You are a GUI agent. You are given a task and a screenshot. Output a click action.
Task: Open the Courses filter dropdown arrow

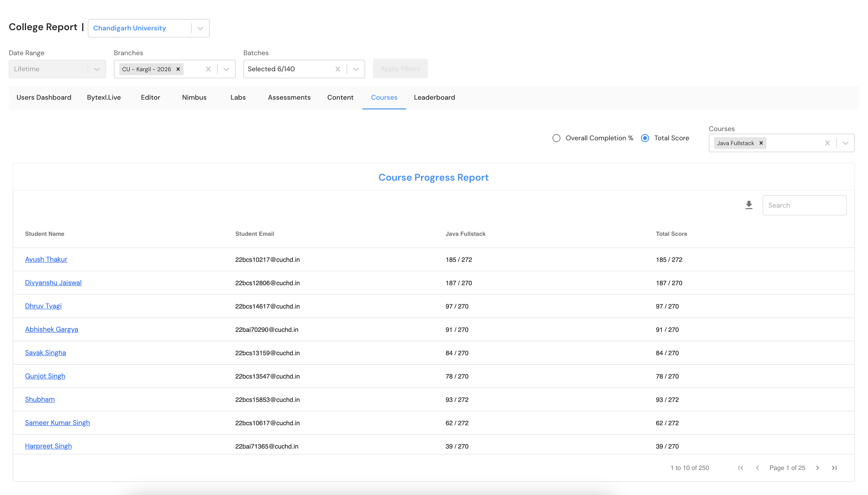tap(845, 143)
